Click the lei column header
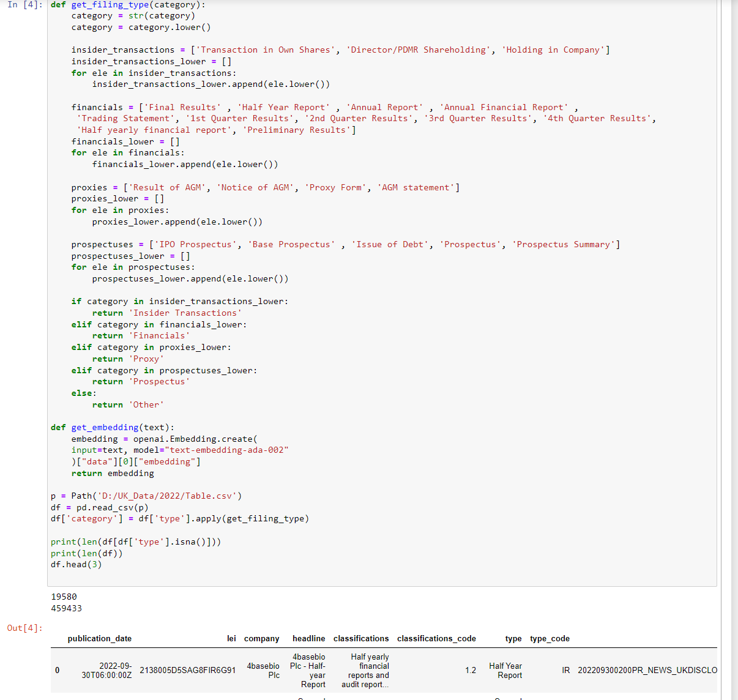Viewport: 738px width, 700px height. (231, 638)
